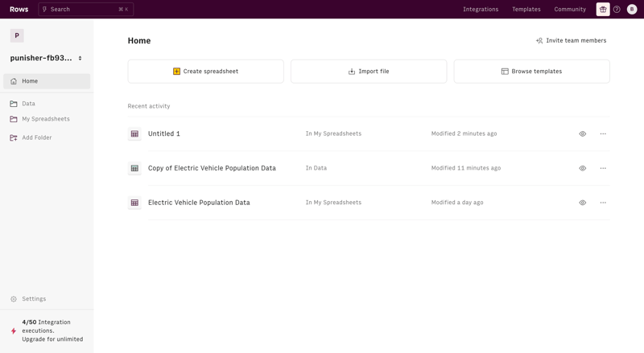644x353 pixels.
Task: Click 'Modified 11 minutes ago' text
Action: (466, 168)
